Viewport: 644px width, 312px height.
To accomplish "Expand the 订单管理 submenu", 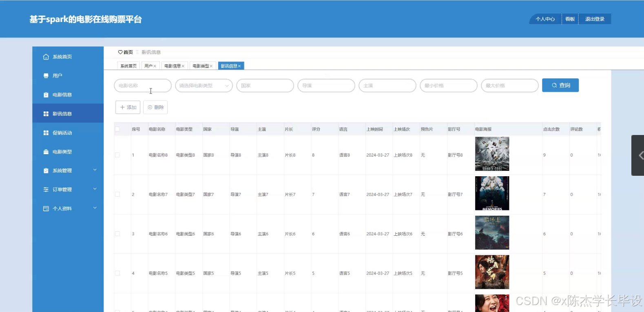I will (x=95, y=189).
